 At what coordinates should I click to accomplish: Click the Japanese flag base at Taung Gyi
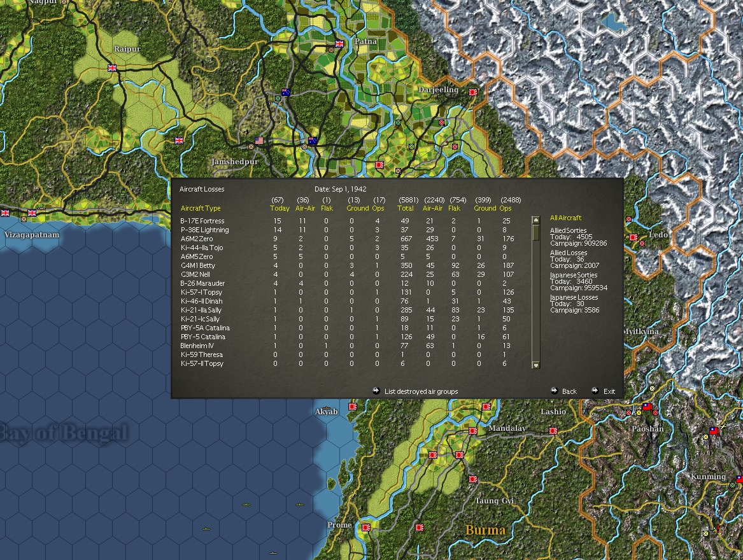[x=472, y=479]
